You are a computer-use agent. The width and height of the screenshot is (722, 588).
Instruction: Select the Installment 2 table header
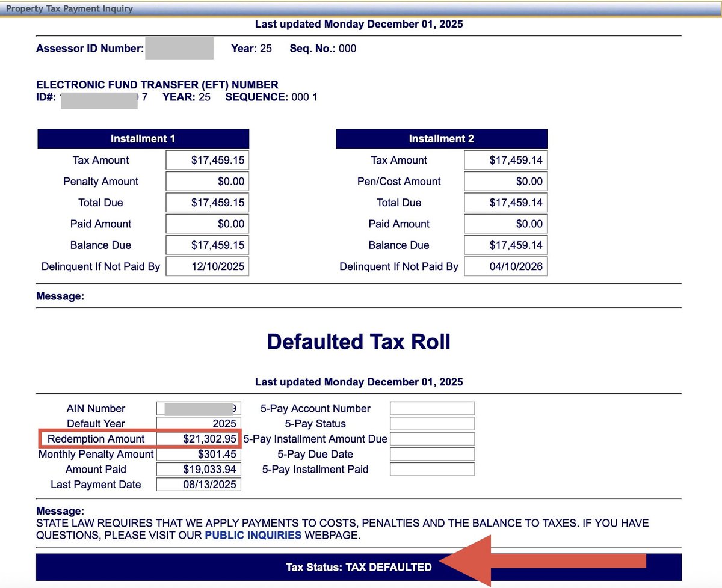click(x=441, y=138)
